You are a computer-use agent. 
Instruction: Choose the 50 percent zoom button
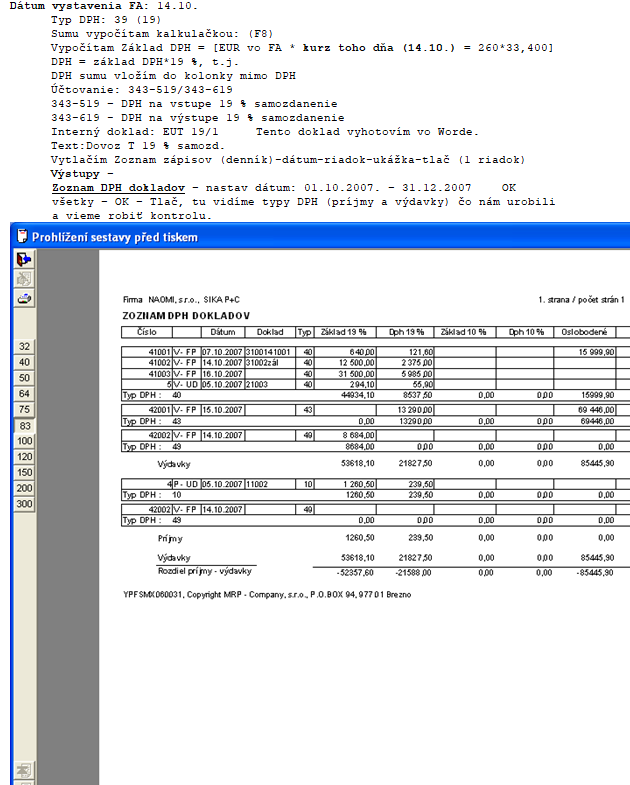[x=24, y=378]
